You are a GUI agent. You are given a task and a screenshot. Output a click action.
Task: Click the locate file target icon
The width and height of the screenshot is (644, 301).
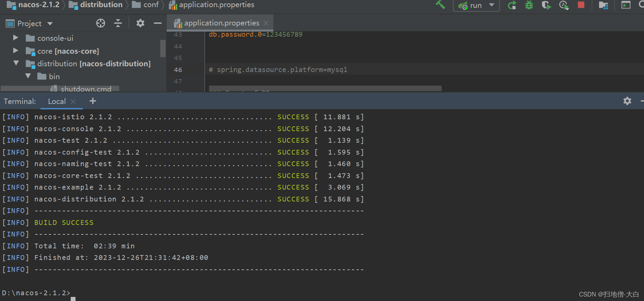(x=101, y=23)
